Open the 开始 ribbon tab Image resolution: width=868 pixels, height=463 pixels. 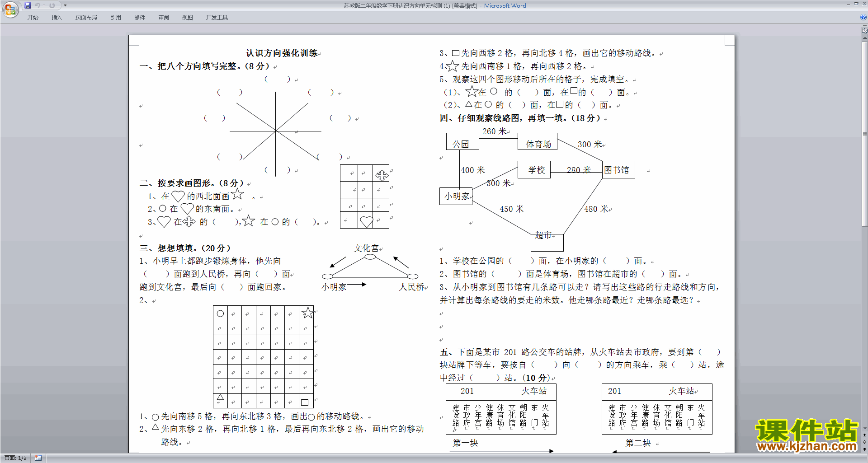[x=33, y=18]
